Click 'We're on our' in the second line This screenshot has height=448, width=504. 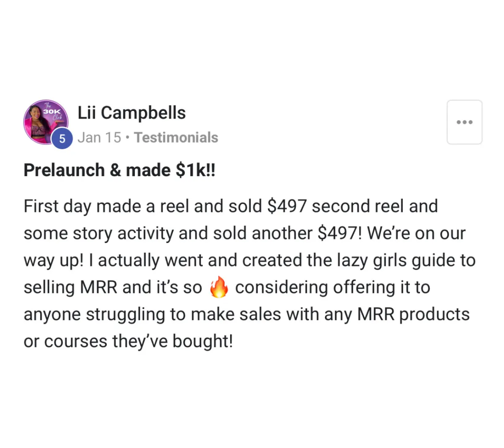point(416,233)
